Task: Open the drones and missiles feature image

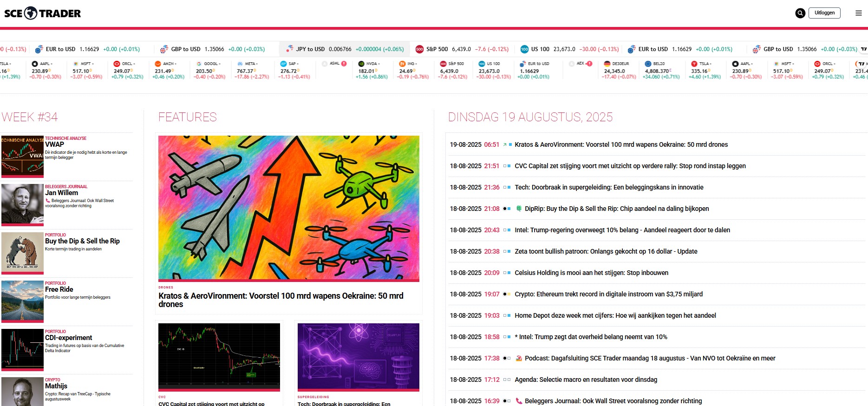Action: pos(289,208)
